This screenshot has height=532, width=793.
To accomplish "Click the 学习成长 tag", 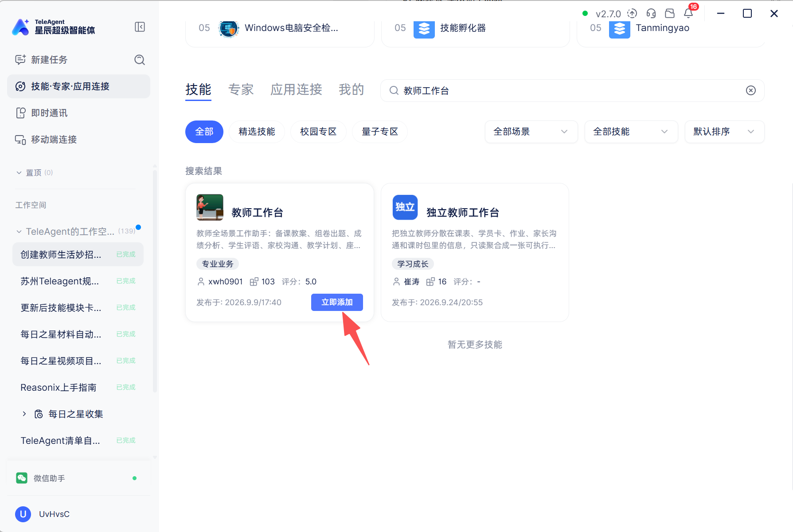I will click(413, 264).
